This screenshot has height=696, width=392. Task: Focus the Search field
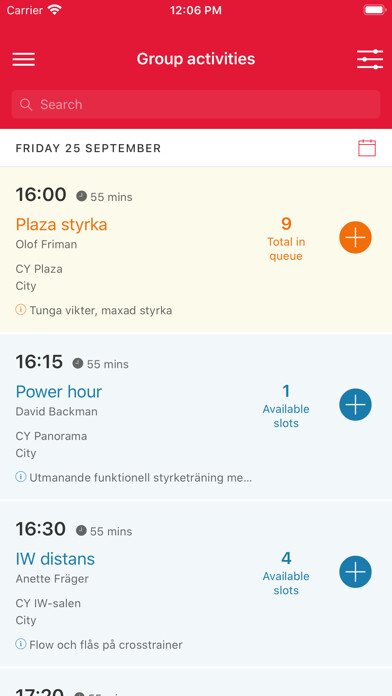pyautogui.click(x=196, y=104)
